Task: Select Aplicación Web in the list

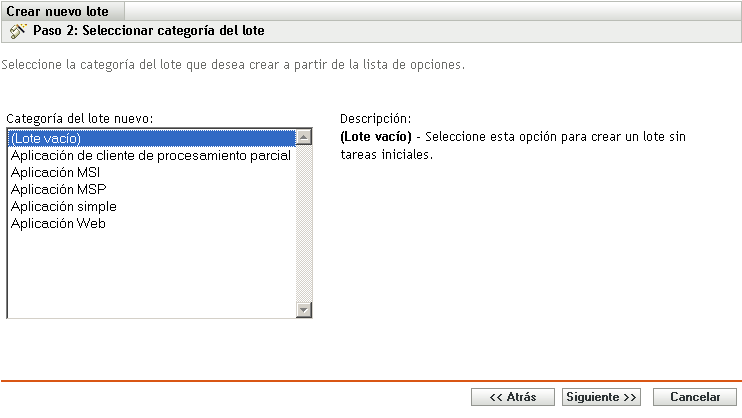Action: [x=58, y=223]
